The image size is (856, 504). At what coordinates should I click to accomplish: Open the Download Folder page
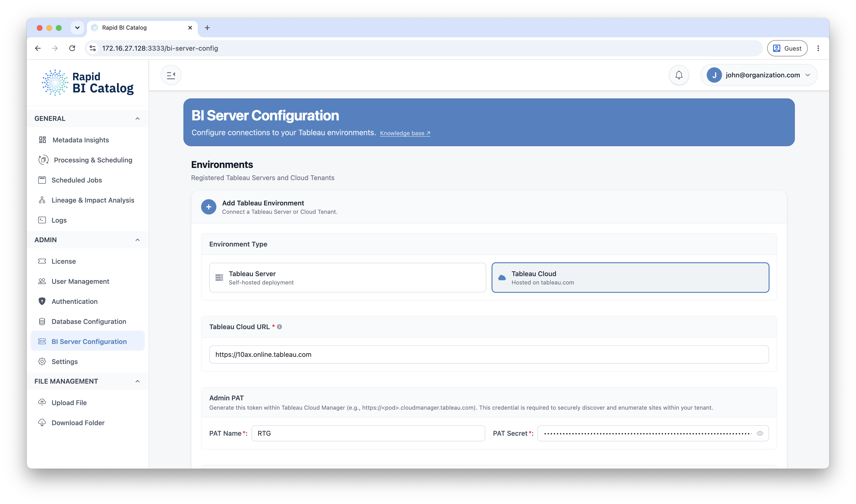(x=88, y=423)
